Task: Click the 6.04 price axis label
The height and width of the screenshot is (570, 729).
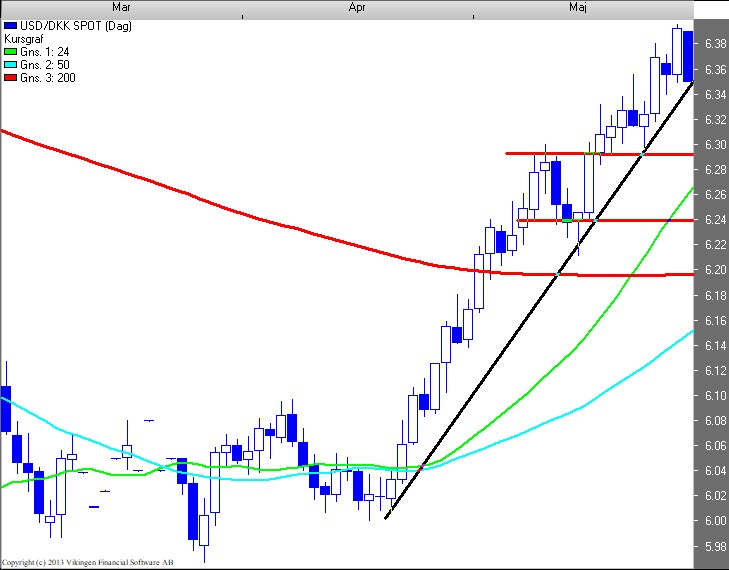Action: (716, 471)
